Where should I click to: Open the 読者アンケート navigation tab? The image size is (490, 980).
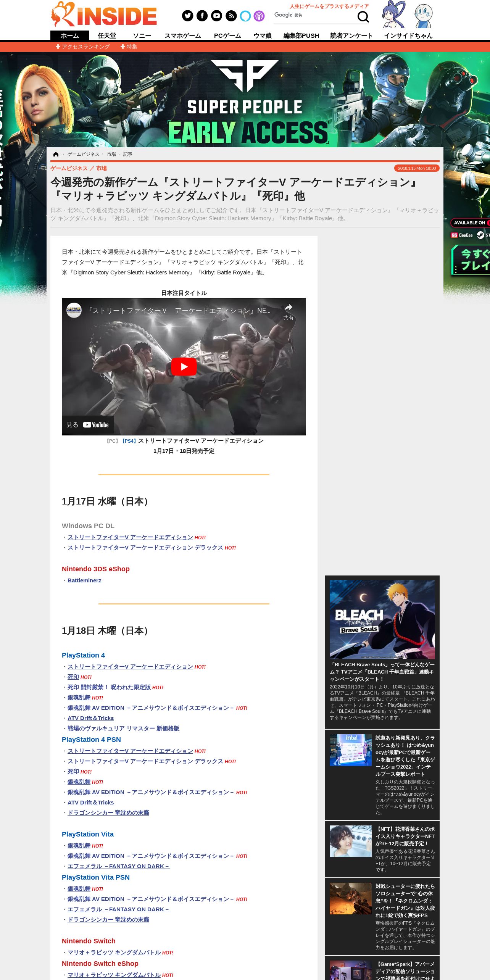click(351, 35)
